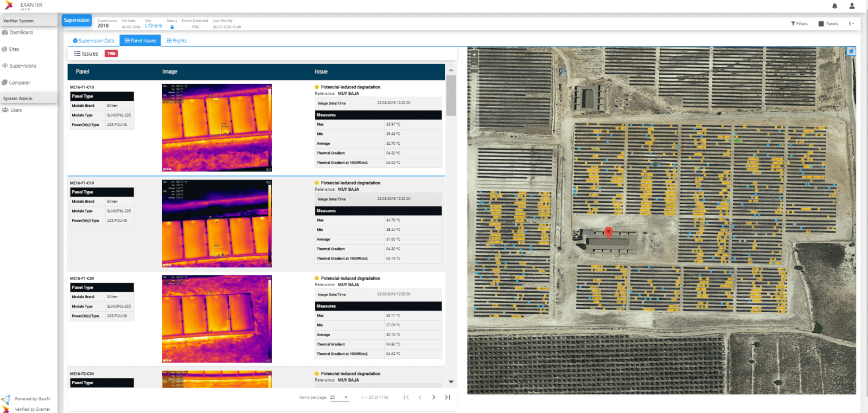Zoom out on the map
Viewport: 868px width, 413px height.
click(474, 62)
